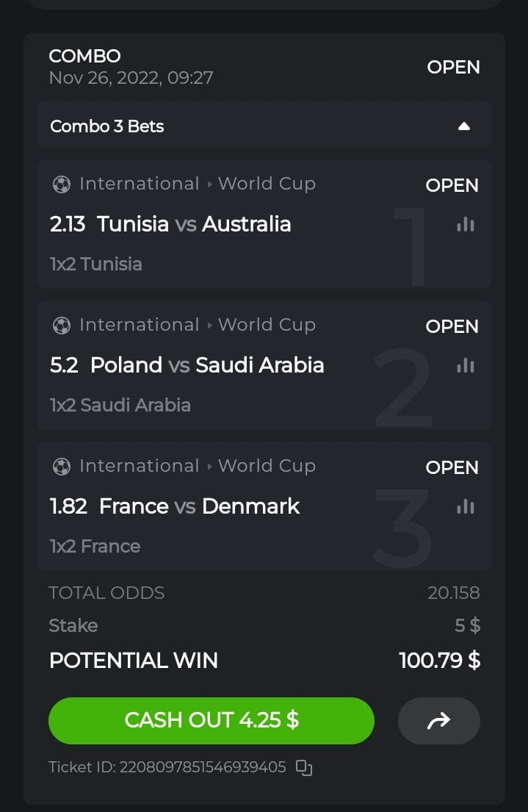Click the 1x2 France selection
The width and height of the screenshot is (528, 812).
(x=95, y=546)
